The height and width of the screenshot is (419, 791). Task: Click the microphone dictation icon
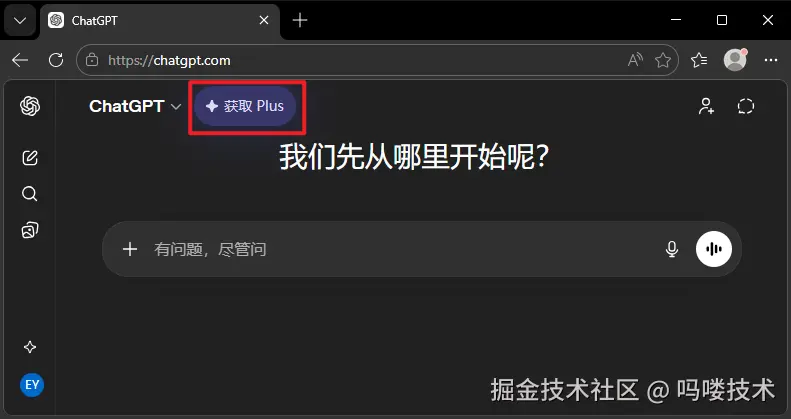pos(671,249)
